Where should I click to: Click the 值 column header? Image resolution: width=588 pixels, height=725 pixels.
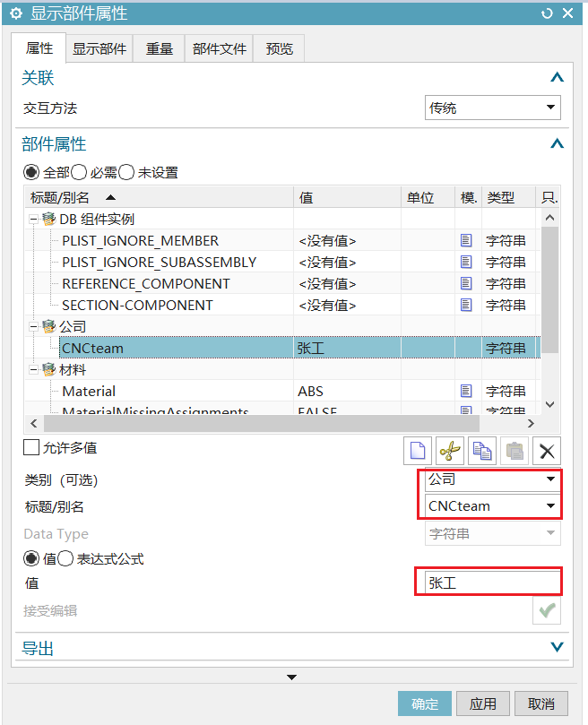(x=347, y=198)
